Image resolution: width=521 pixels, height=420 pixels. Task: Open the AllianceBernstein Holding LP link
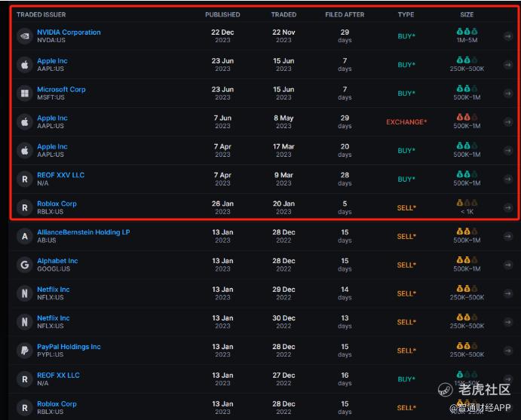pyautogui.click(x=84, y=232)
